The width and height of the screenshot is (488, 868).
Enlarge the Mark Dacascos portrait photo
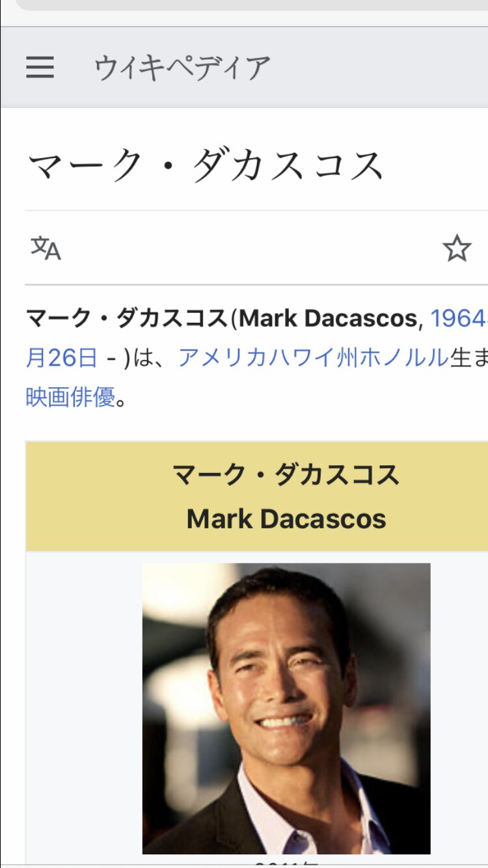(286, 709)
